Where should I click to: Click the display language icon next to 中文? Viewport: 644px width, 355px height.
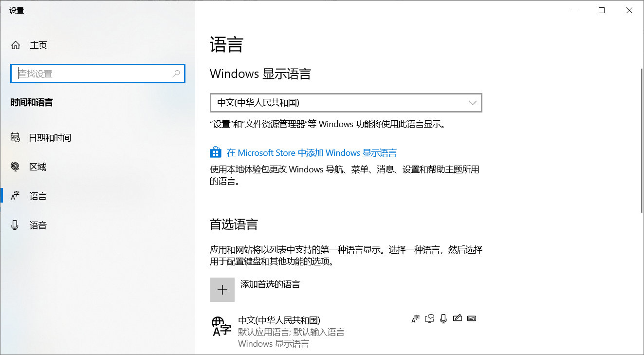click(x=415, y=318)
